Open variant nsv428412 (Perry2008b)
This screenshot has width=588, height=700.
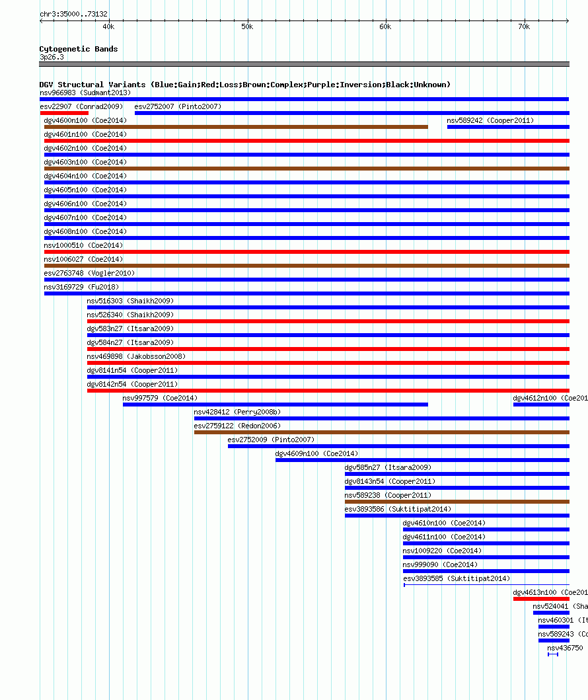point(237,412)
